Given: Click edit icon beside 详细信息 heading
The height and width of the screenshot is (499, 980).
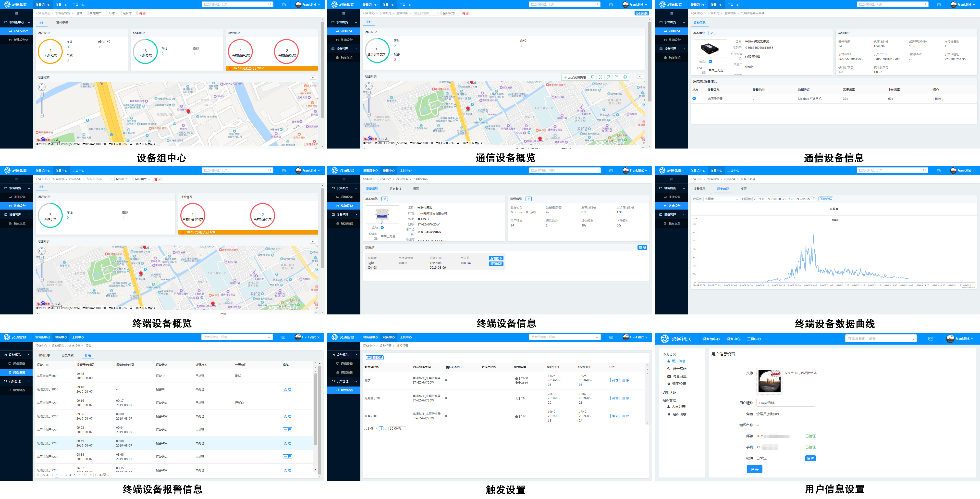Looking at the screenshot, I should (528, 199).
